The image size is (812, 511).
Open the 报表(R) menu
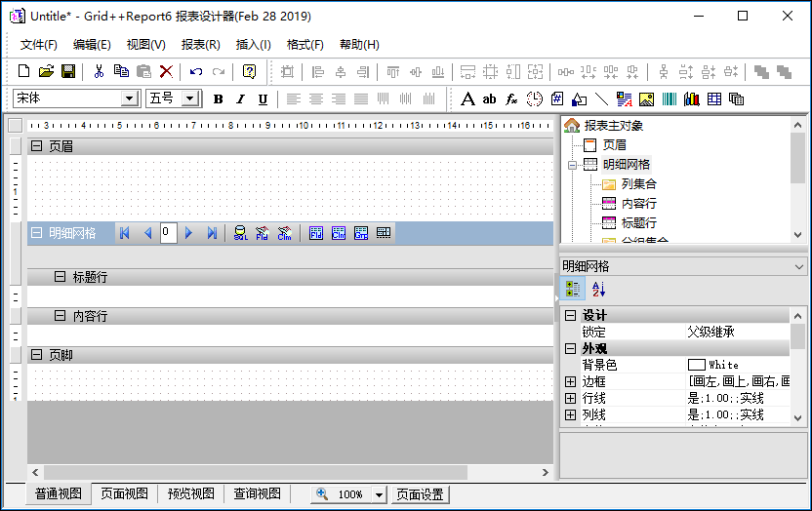(201, 45)
